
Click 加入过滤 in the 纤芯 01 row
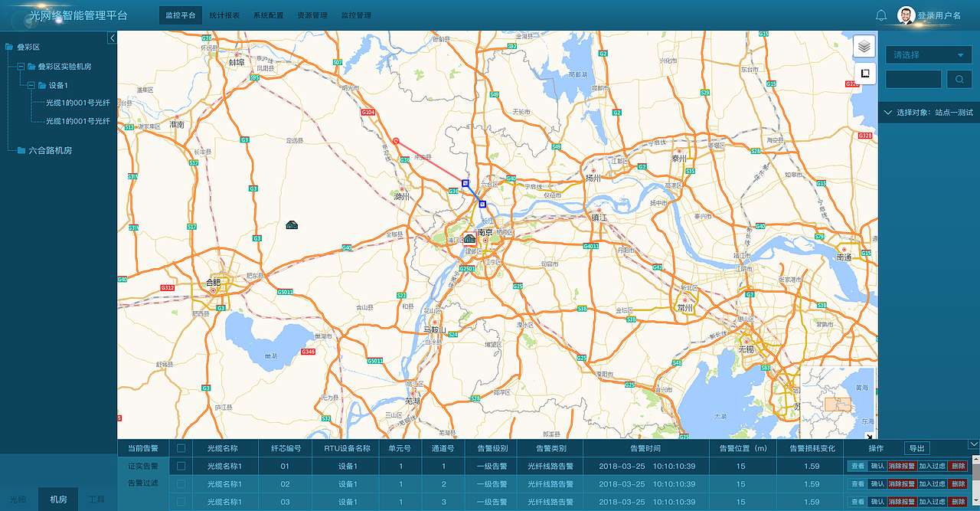[932, 466]
